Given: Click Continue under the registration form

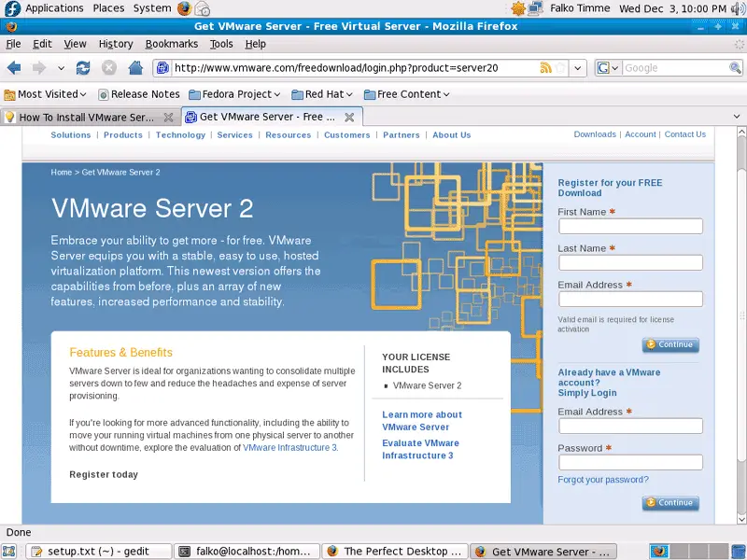Looking at the screenshot, I should (670, 344).
